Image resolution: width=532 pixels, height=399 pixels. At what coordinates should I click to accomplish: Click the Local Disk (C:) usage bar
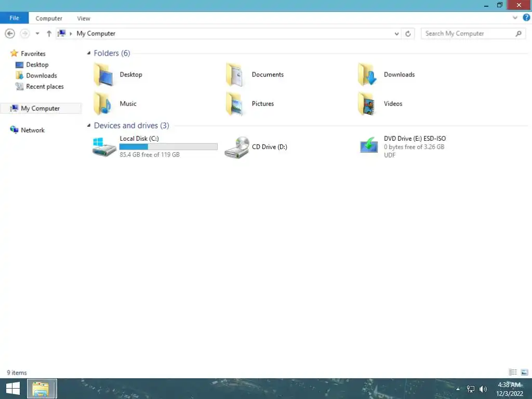pyautogui.click(x=168, y=147)
